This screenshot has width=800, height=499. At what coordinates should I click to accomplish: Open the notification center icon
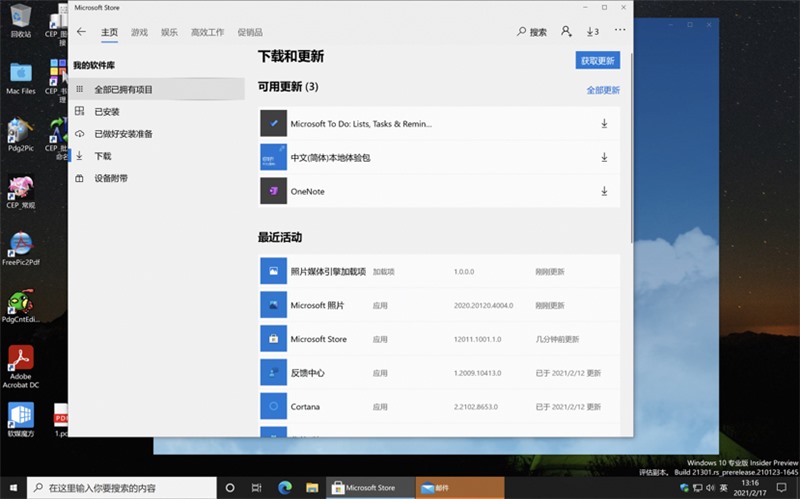[781, 488]
